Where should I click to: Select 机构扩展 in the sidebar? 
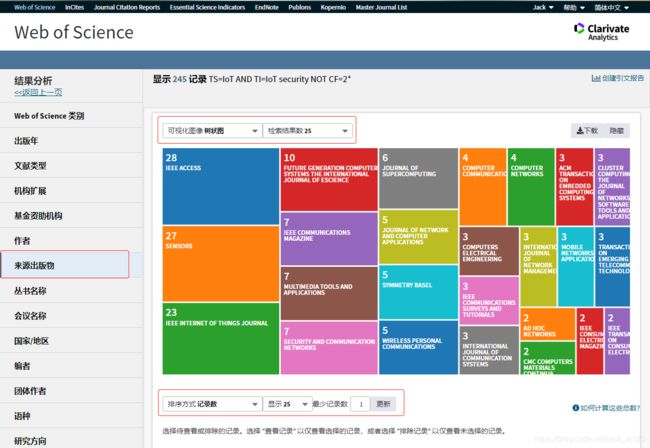coord(71,191)
